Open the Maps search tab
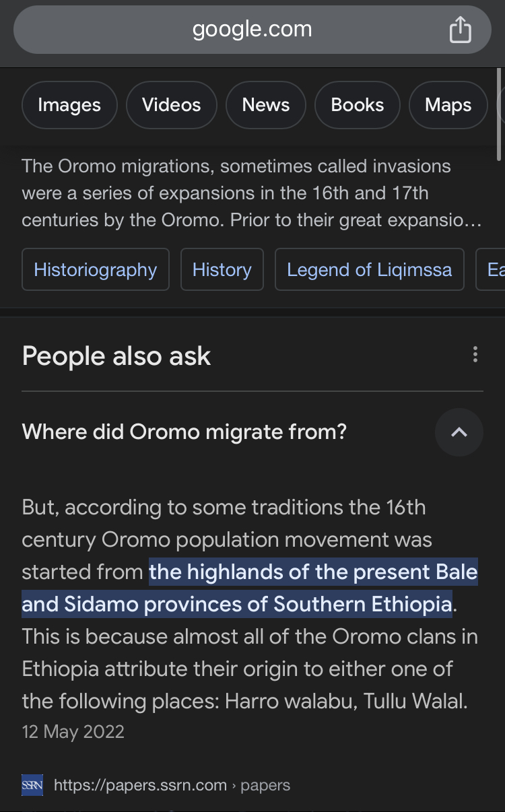Image resolution: width=505 pixels, height=812 pixels. pyautogui.click(x=448, y=105)
